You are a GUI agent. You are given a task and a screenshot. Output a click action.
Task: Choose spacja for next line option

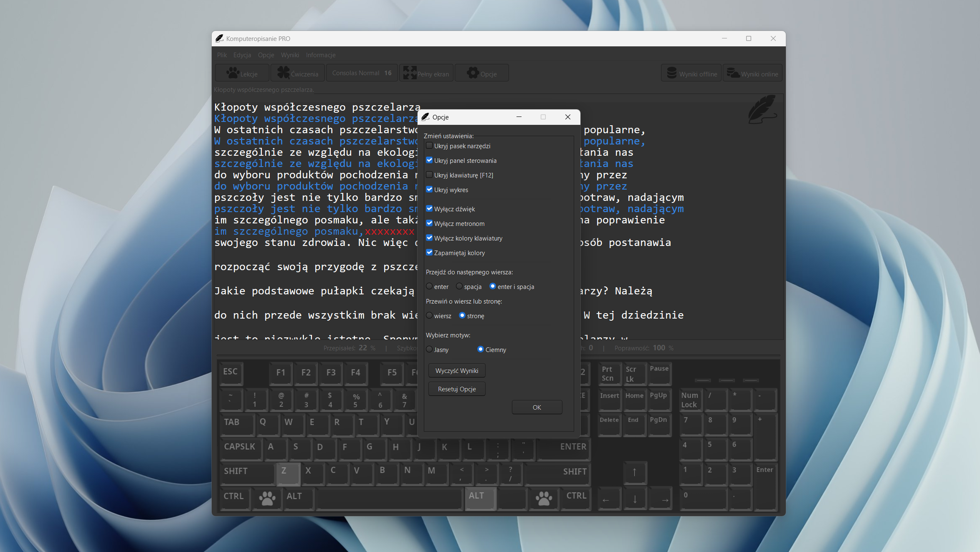[459, 286]
